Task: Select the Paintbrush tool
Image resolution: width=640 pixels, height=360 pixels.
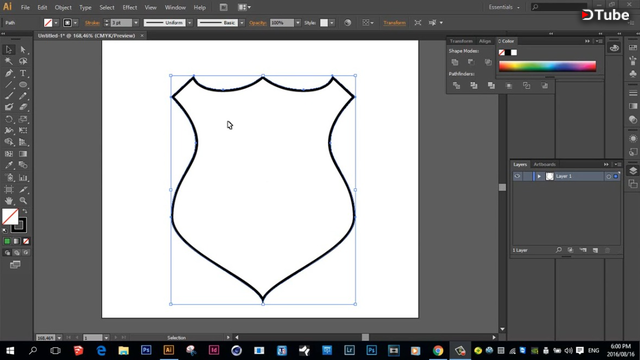Action: 9,96
